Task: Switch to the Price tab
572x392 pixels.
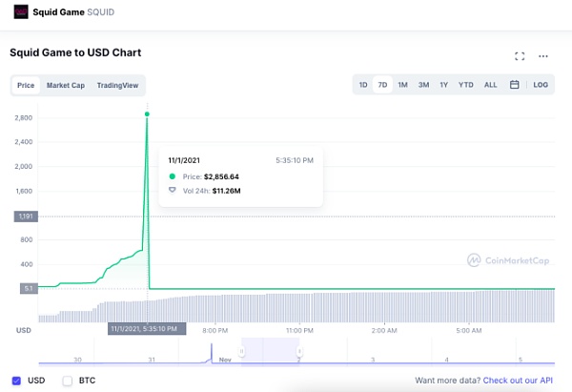Action: pos(26,85)
